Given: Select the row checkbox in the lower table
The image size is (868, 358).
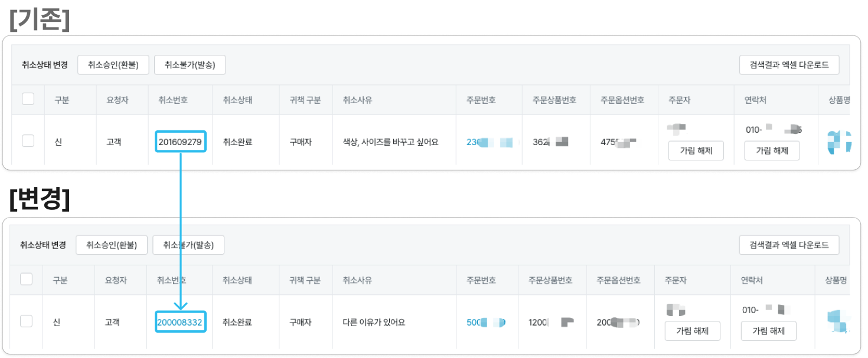Looking at the screenshot, I should 27,321.
